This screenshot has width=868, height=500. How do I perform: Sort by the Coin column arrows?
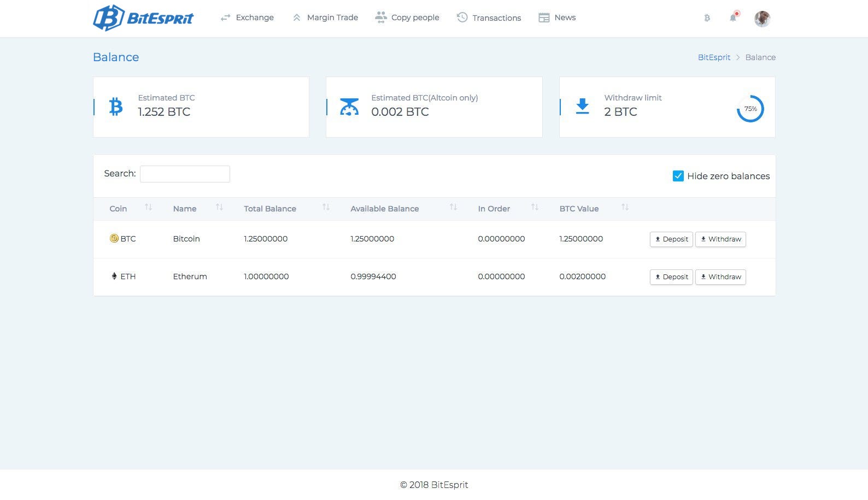(x=148, y=207)
